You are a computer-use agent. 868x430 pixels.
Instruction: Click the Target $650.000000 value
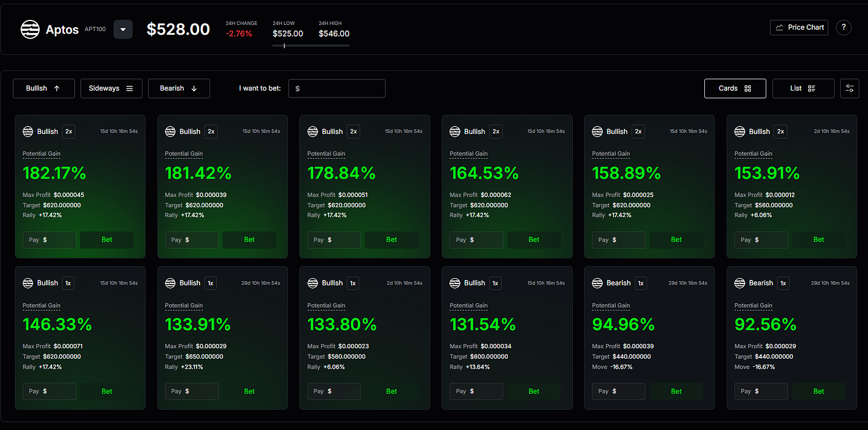coord(204,357)
